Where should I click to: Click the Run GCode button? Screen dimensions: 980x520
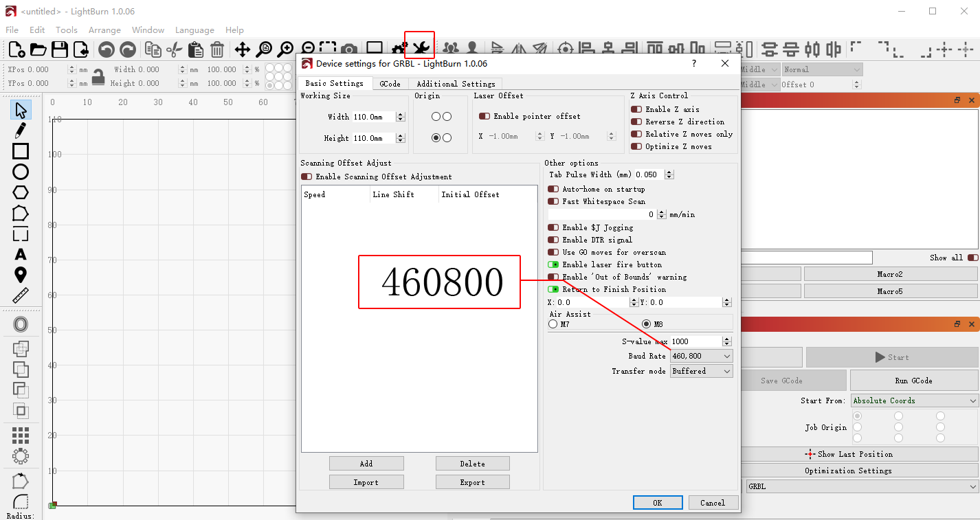[914, 381]
